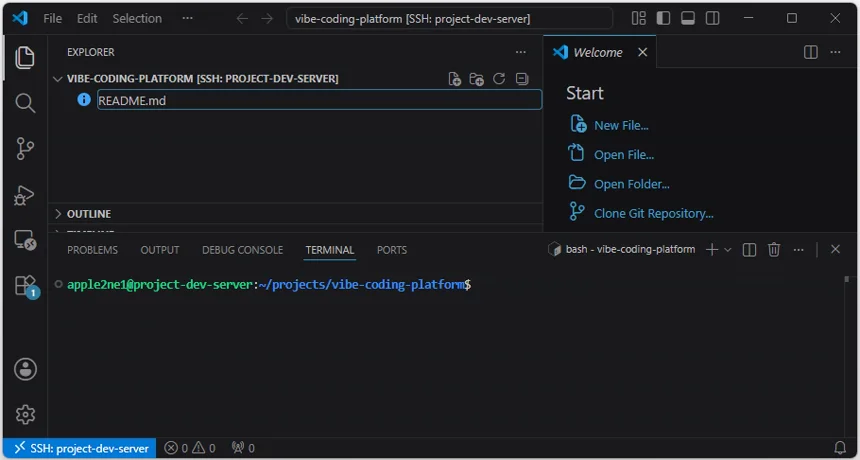Viewport: 860px width, 460px height.
Task: Click forwarded ports status item
Action: pyautogui.click(x=243, y=448)
